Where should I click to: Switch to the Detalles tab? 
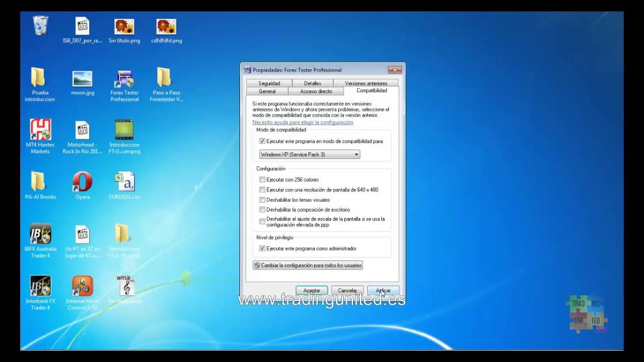coord(312,83)
